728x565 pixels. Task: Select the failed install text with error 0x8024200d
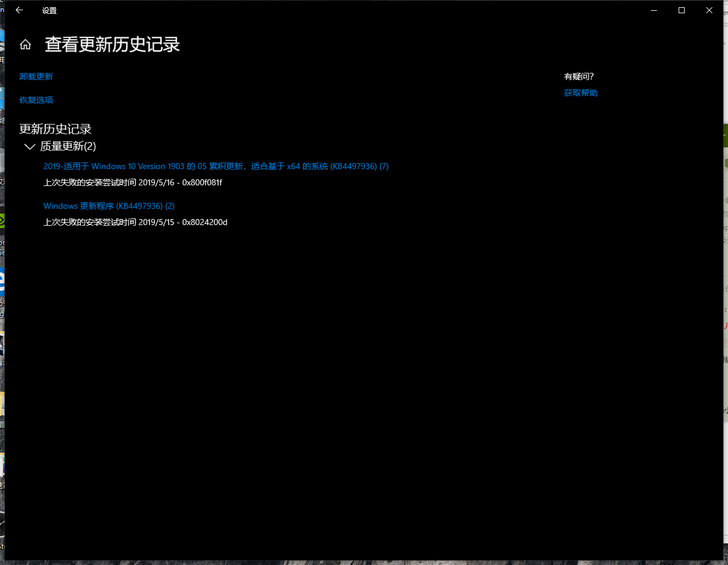pos(135,222)
